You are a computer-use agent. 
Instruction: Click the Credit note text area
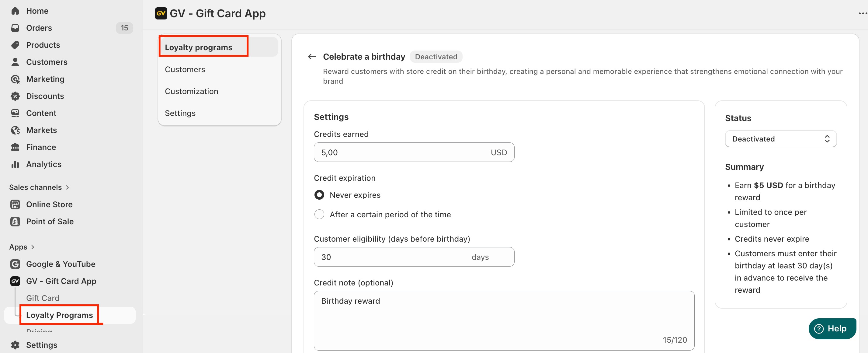(503, 320)
